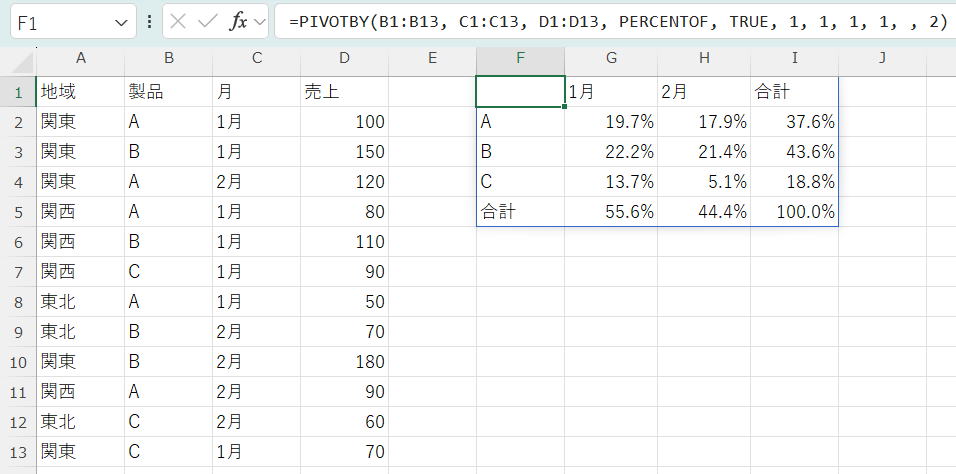Click cell C1 containing 月
This screenshot has width=956, height=474.
tap(257, 92)
